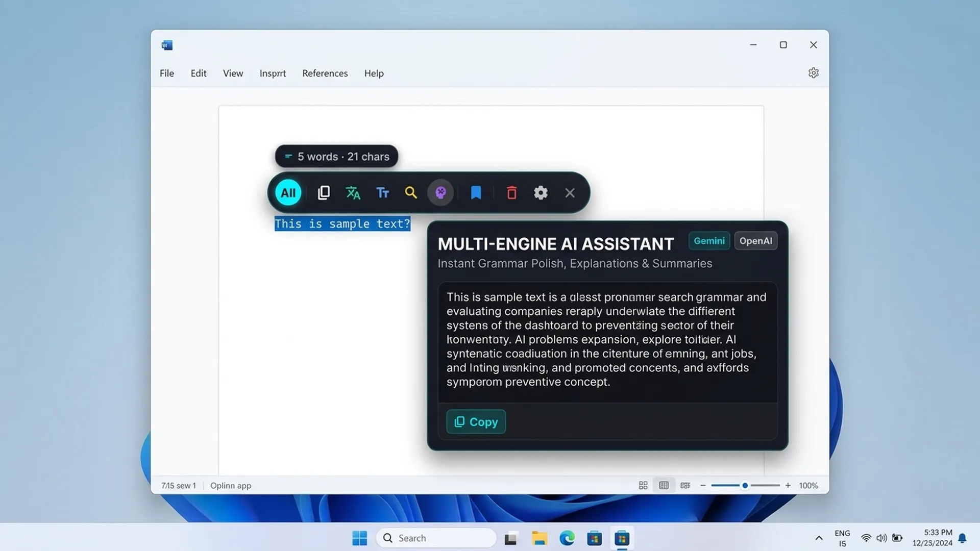Screen dimensions: 980x551
Task: Bookmark selection with the blue bookmark icon
Action: tap(476, 193)
